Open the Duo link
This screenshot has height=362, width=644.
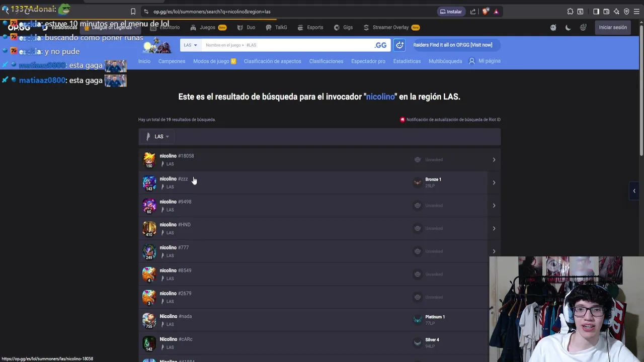(247, 27)
